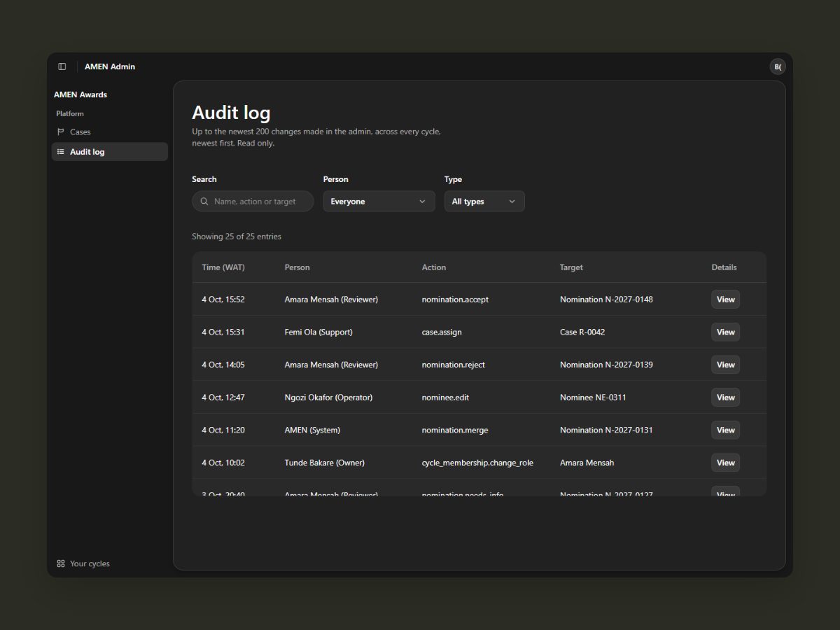Select the 4 Oct, 12:47 time cell
Image resolution: width=840 pixels, height=630 pixels.
pos(223,398)
